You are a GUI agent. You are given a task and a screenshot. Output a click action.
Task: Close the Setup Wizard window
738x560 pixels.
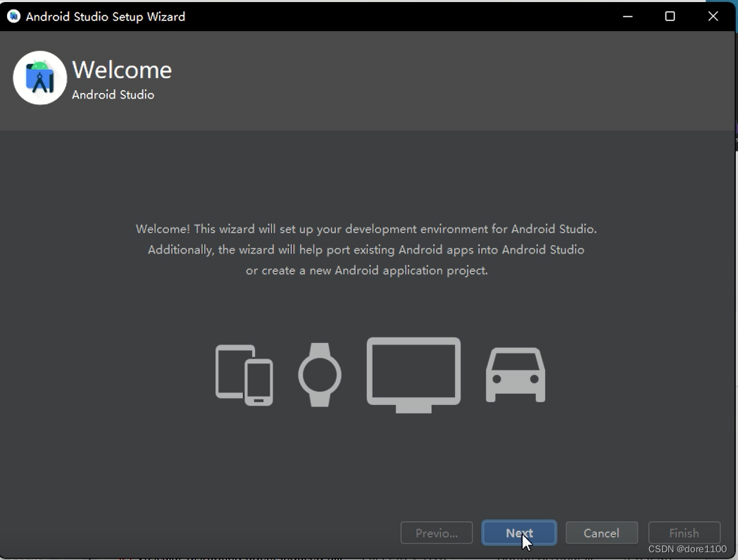coord(713,16)
